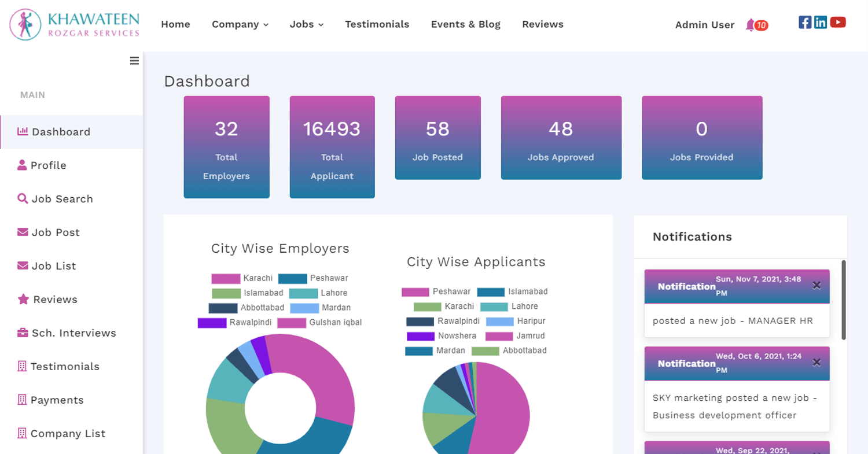Open the YouTube channel icon
The width and height of the screenshot is (868, 454).
[838, 23]
